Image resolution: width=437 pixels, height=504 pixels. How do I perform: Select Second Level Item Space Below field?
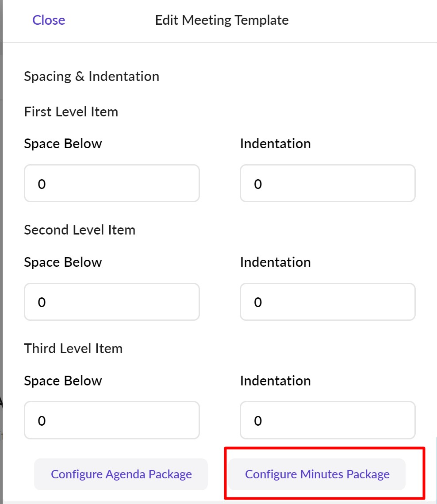click(112, 302)
